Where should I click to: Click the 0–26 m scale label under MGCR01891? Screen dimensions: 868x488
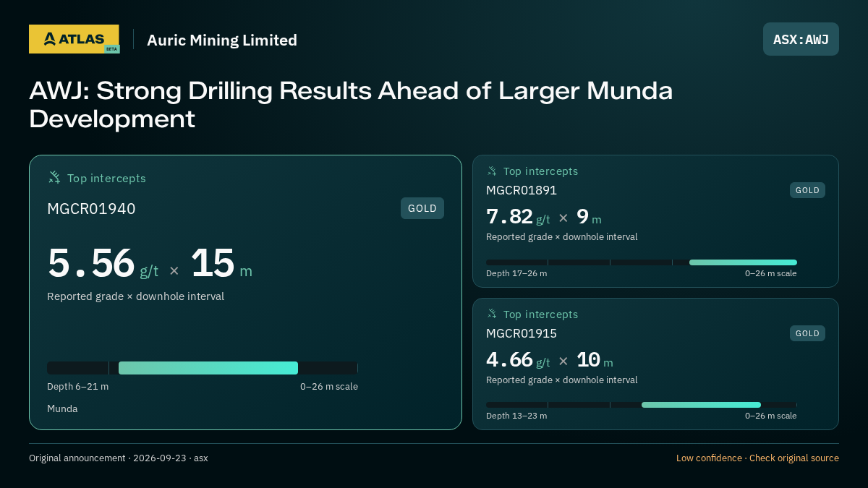click(771, 273)
